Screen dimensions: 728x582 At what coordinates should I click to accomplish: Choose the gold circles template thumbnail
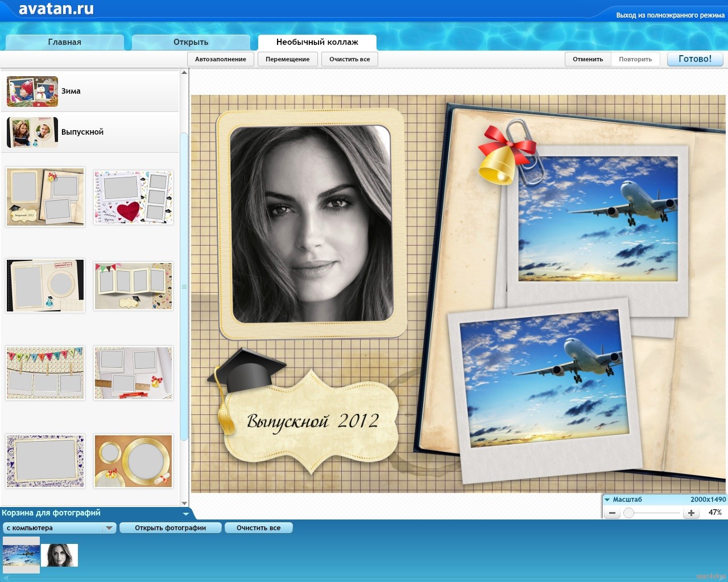(134, 461)
